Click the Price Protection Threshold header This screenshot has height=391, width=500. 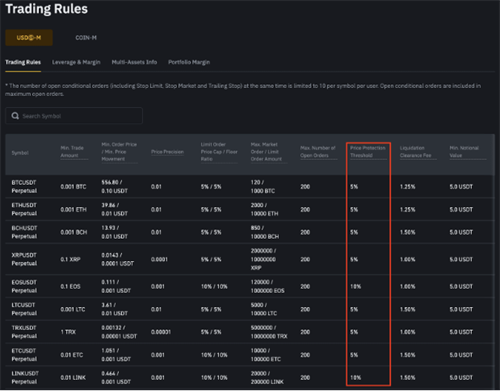click(368, 152)
